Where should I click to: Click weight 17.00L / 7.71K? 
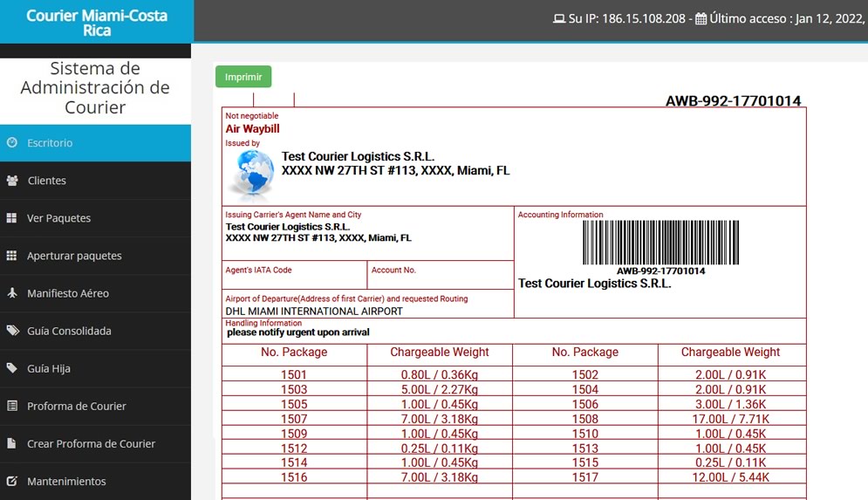(x=731, y=419)
